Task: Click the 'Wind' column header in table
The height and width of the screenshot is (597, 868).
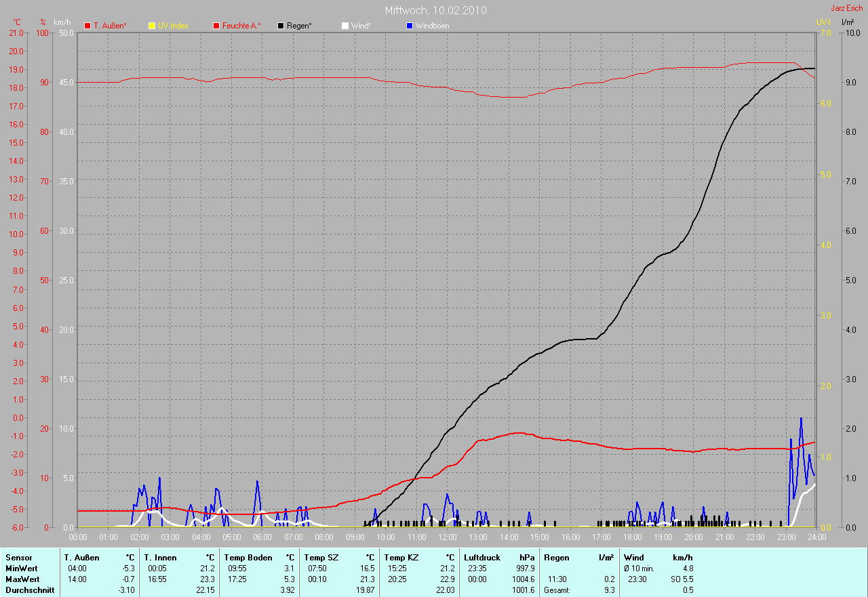Action: [x=633, y=558]
